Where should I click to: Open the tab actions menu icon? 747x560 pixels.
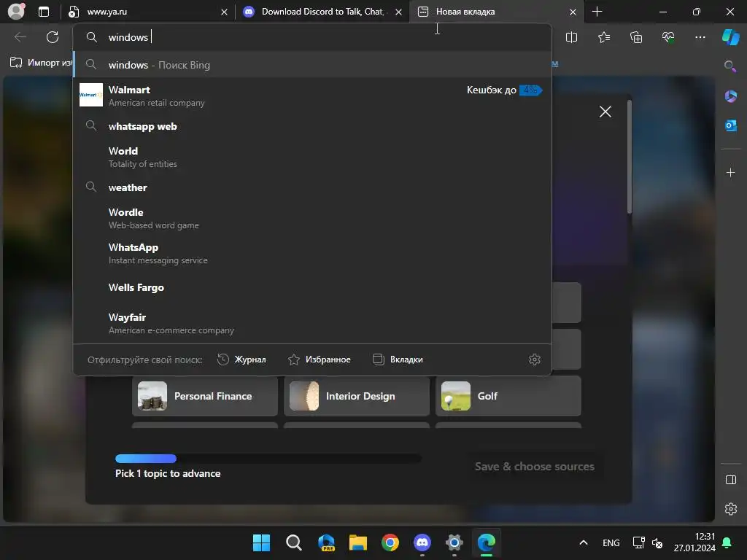pos(44,12)
